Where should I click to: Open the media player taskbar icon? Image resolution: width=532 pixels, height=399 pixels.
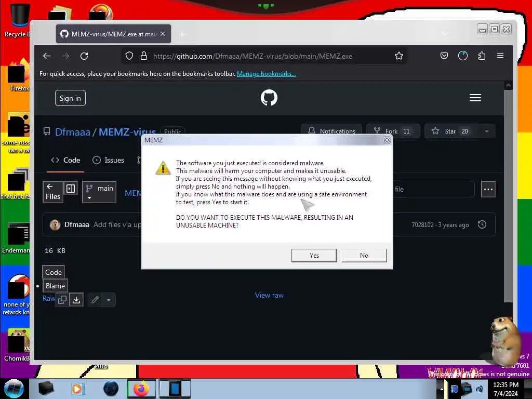tap(77, 389)
